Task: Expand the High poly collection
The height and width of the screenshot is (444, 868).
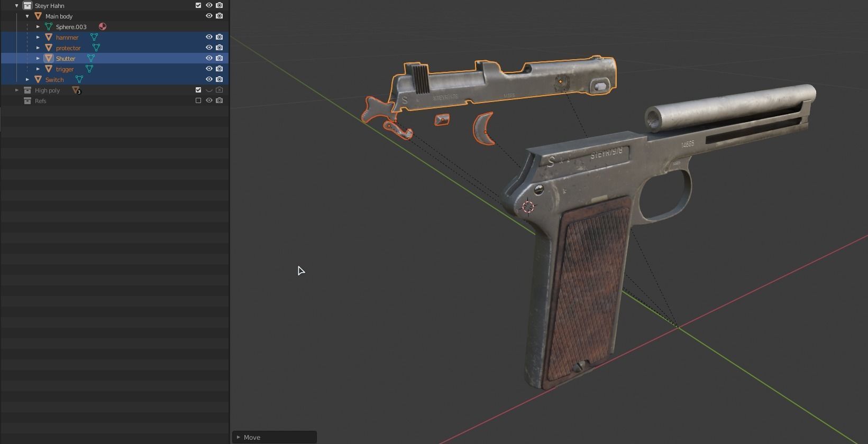Action: pos(17,90)
